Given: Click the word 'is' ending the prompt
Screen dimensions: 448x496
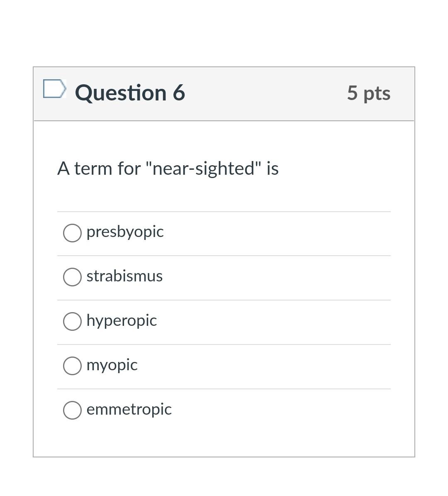Looking at the screenshot, I should pos(273,168).
